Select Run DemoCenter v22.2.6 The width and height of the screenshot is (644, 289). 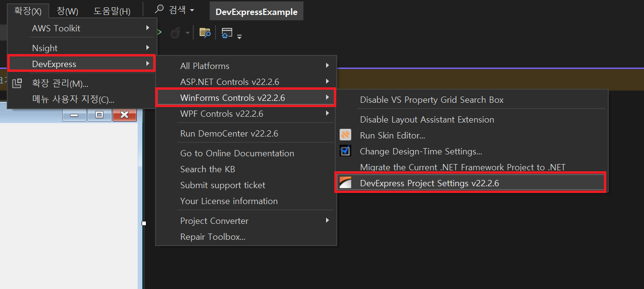click(x=246, y=134)
